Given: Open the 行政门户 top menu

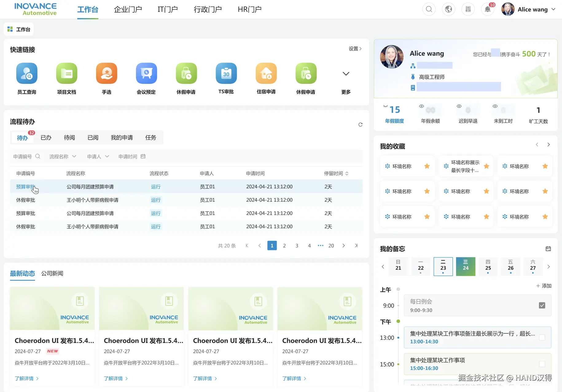Looking at the screenshot, I should pyautogui.click(x=208, y=9).
